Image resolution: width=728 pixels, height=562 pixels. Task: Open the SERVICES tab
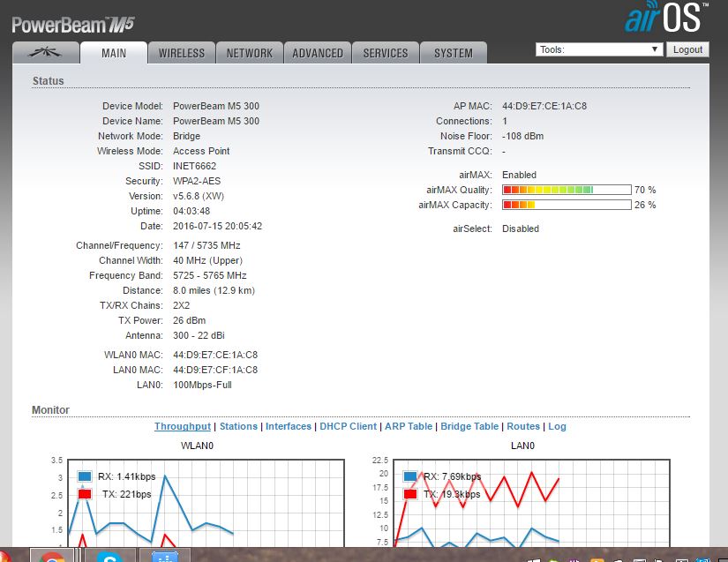point(386,53)
